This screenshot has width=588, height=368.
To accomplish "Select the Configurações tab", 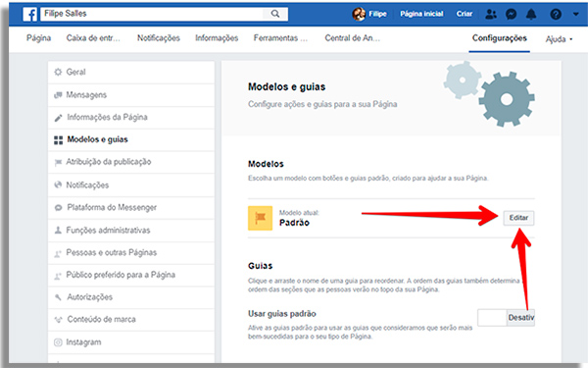I will (x=499, y=38).
